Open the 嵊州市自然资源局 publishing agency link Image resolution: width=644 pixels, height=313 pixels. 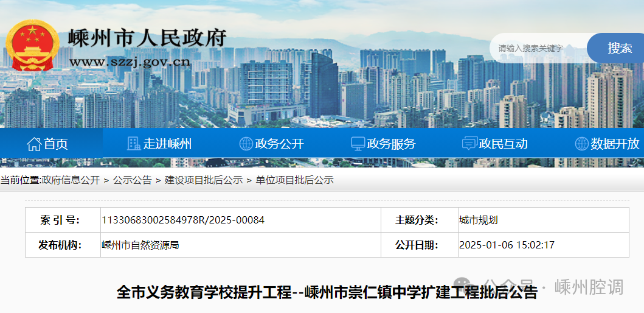tap(140, 245)
